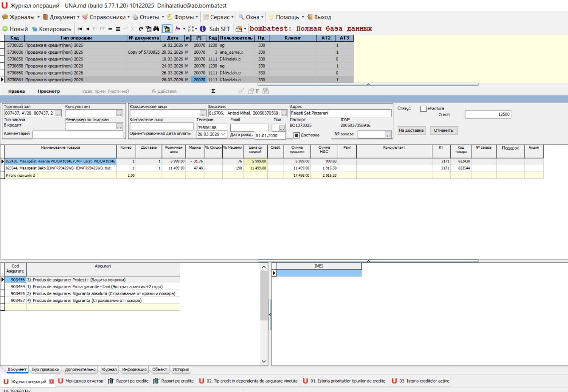568x392 pixels.
Task: Open the Торговый зал ellipsis picker
Action: pyautogui.click(x=58, y=114)
